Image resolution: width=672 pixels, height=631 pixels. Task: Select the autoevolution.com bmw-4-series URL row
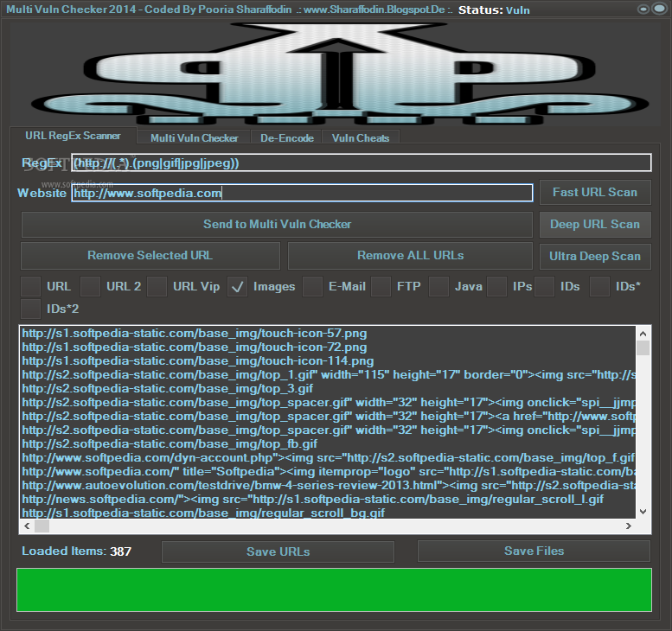(x=328, y=486)
